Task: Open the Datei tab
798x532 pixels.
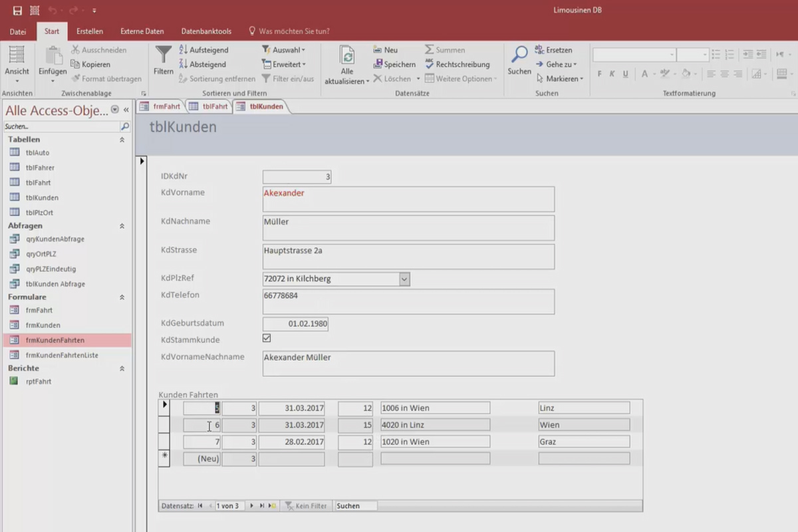Action: [18, 31]
